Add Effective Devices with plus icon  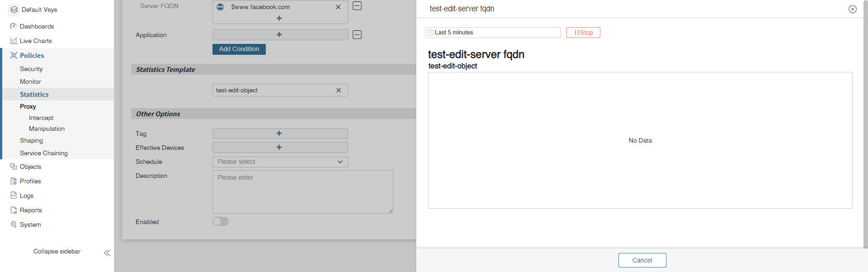(279, 148)
